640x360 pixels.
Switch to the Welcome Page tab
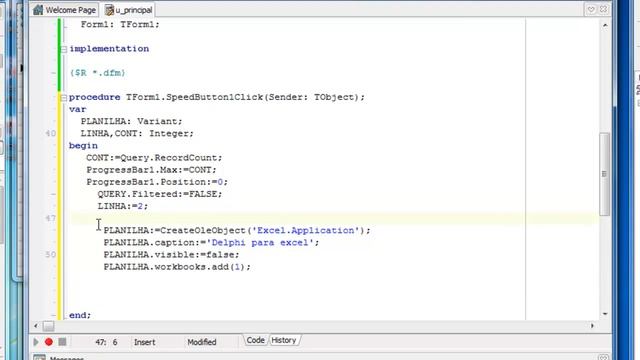(65, 10)
